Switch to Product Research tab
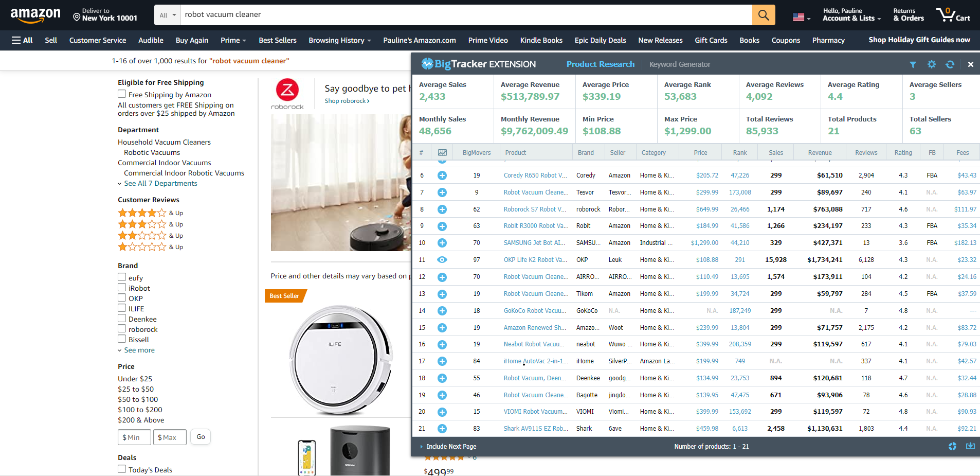980x476 pixels. [601, 64]
